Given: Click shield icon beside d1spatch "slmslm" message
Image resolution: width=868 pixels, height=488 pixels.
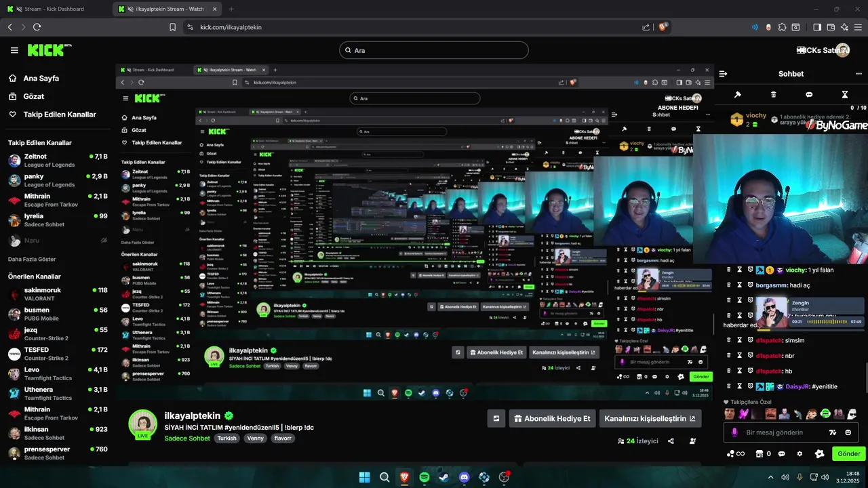Looking at the screenshot, I should click(751, 340).
